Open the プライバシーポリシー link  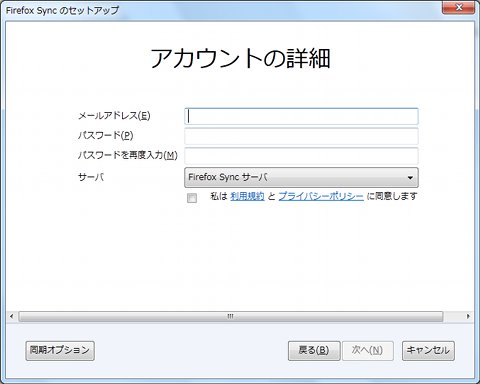(x=321, y=196)
